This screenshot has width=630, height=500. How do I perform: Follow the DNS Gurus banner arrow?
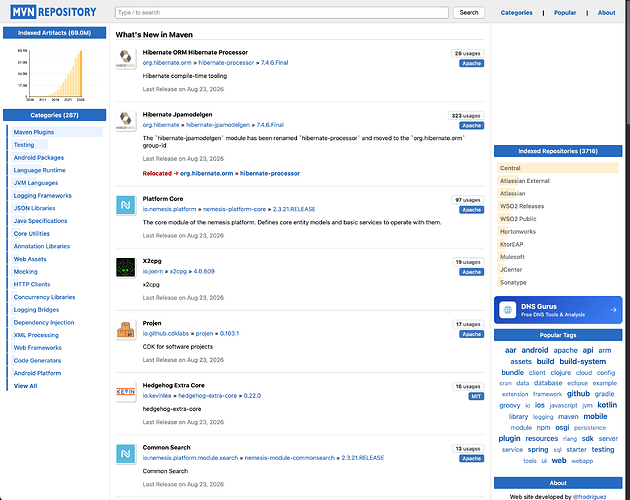(x=613, y=310)
